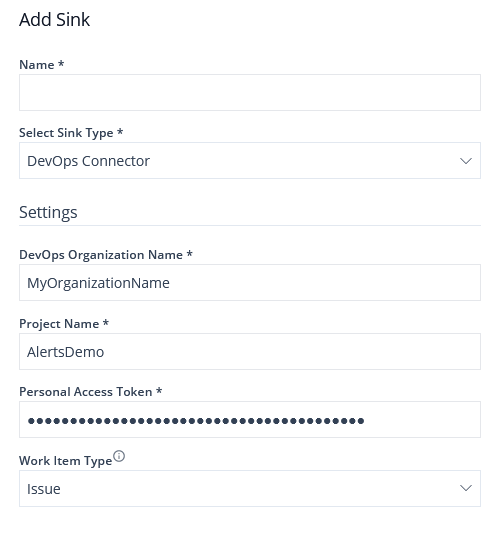Focus the empty Name input field
501x548 pixels.
(250, 93)
